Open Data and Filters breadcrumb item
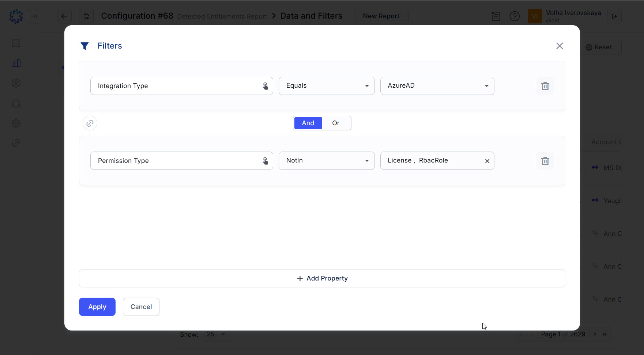 (311, 16)
